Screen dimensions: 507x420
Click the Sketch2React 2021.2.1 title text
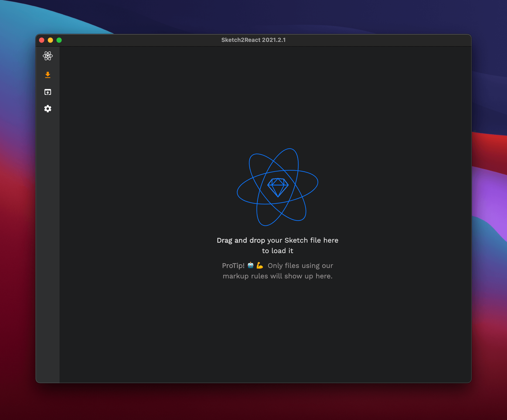(x=253, y=40)
